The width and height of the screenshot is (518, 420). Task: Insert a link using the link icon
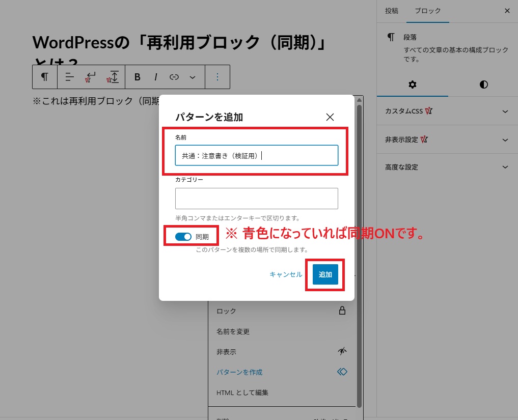pyautogui.click(x=174, y=77)
